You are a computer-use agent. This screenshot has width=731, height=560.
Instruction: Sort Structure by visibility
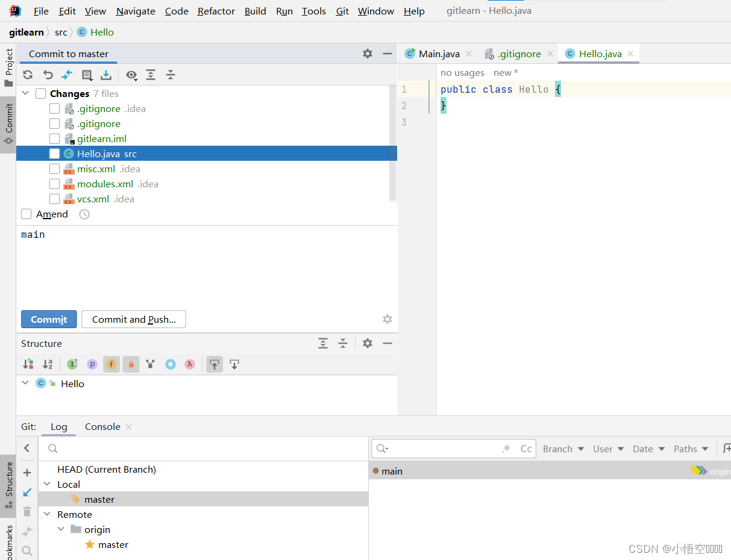28,364
